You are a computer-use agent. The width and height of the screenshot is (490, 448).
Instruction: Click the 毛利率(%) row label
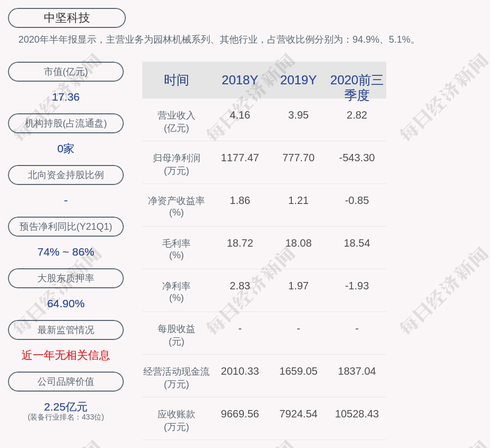[x=177, y=249]
